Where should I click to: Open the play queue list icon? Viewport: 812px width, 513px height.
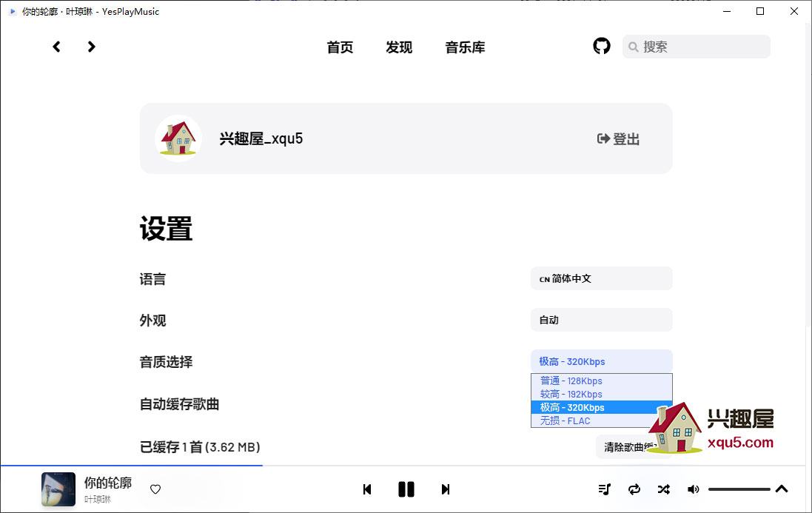604,489
